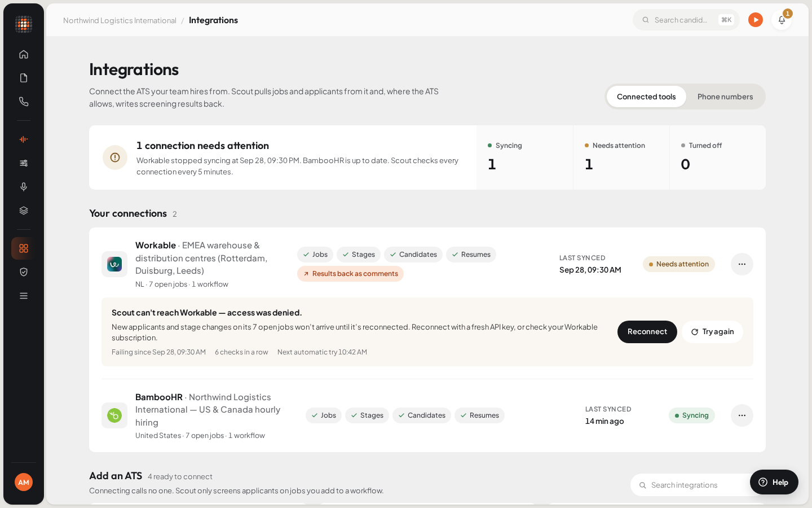The height and width of the screenshot is (508, 812).
Task: Click the BambooHR logo icon
Action: (x=114, y=415)
